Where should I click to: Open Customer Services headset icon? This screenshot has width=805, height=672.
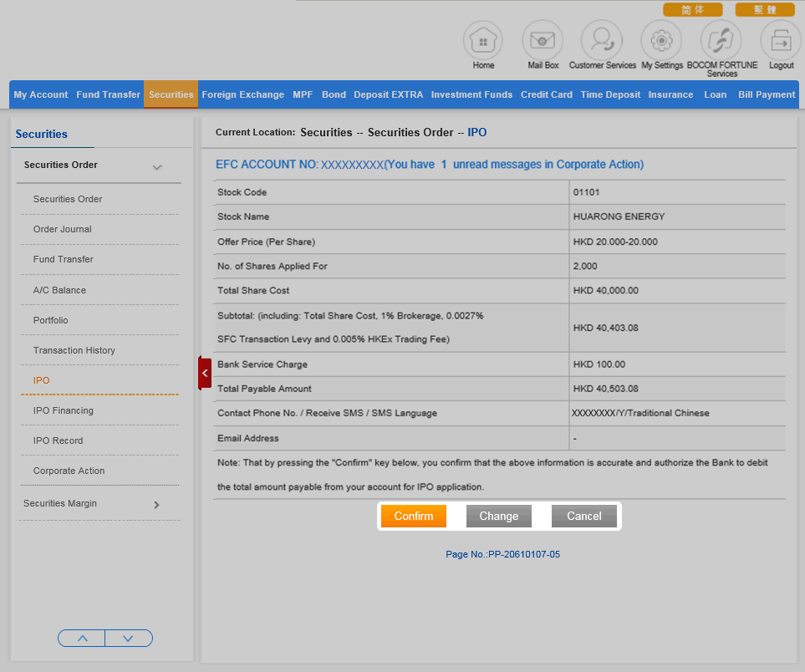602,40
